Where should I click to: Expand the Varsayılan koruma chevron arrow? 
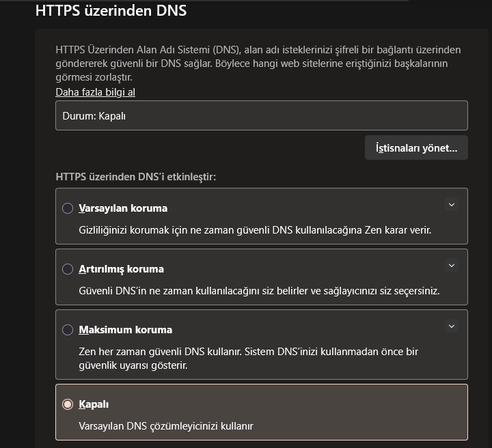click(451, 204)
